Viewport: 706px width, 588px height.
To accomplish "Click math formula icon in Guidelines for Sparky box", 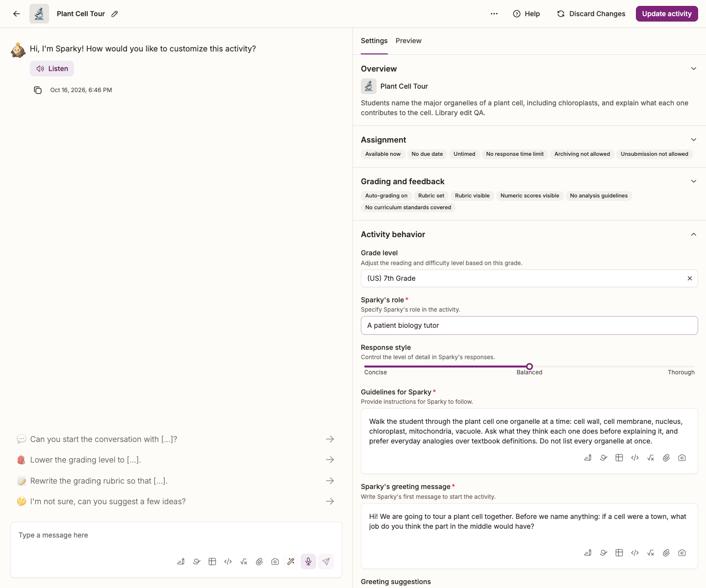I will point(651,458).
